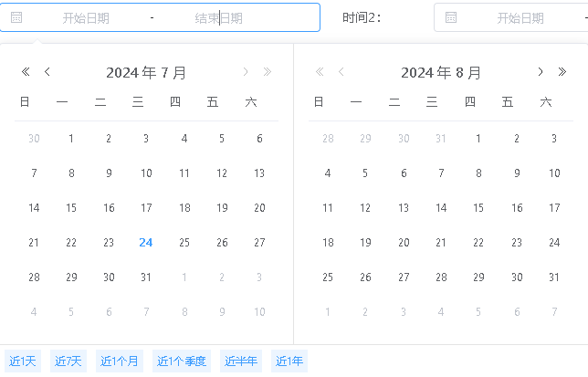588x377 pixels.
Task: Click greyed June 30 in left calendar
Action: (34, 139)
